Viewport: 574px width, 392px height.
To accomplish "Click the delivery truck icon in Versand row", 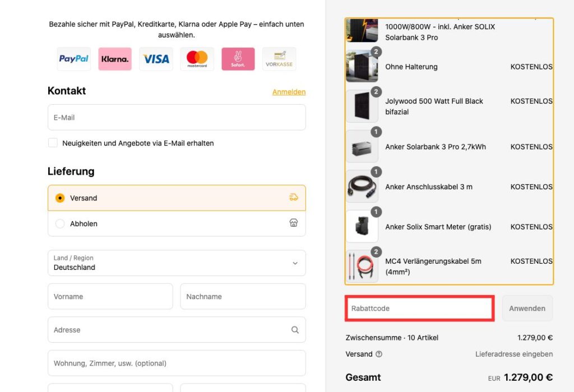I will [x=294, y=198].
